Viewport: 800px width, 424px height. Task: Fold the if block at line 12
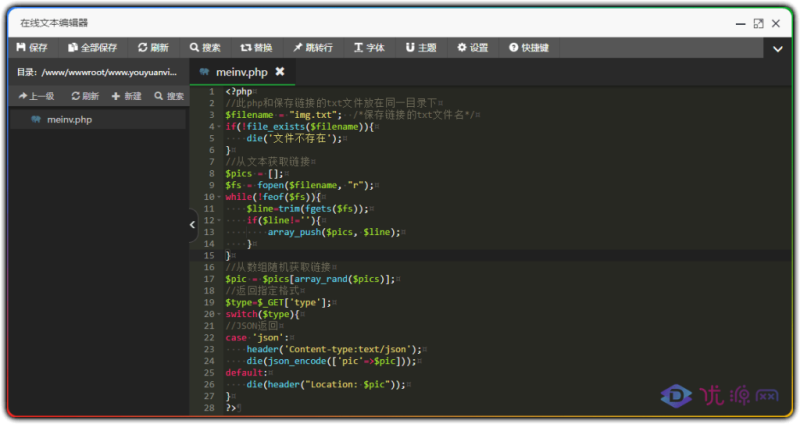(219, 220)
